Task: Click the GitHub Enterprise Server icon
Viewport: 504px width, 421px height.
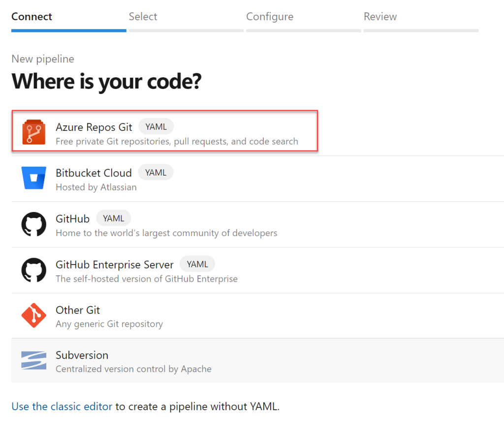Action: [33, 270]
